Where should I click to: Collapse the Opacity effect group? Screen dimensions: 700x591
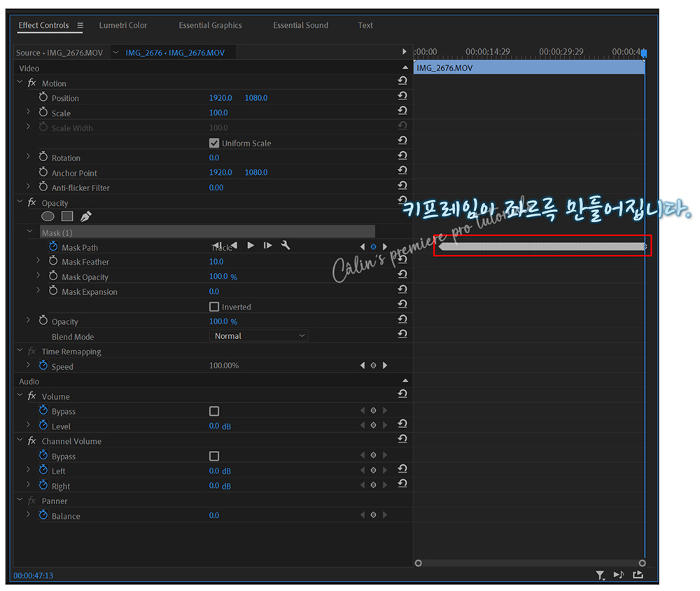tap(20, 202)
